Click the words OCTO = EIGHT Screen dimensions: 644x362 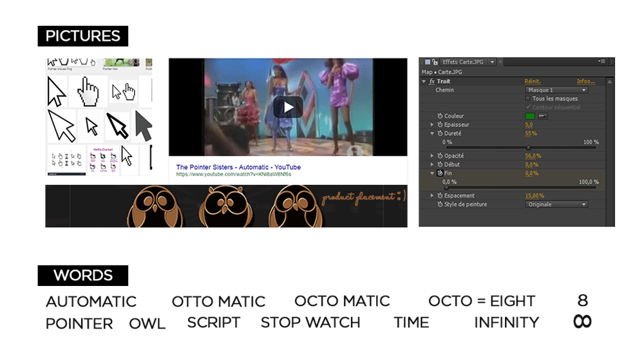[x=482, y=301]
